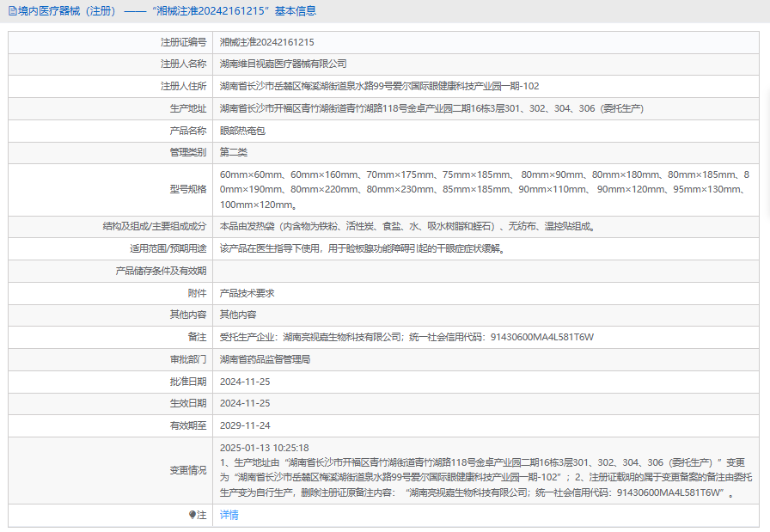Click the document icon in the page header

13,11
